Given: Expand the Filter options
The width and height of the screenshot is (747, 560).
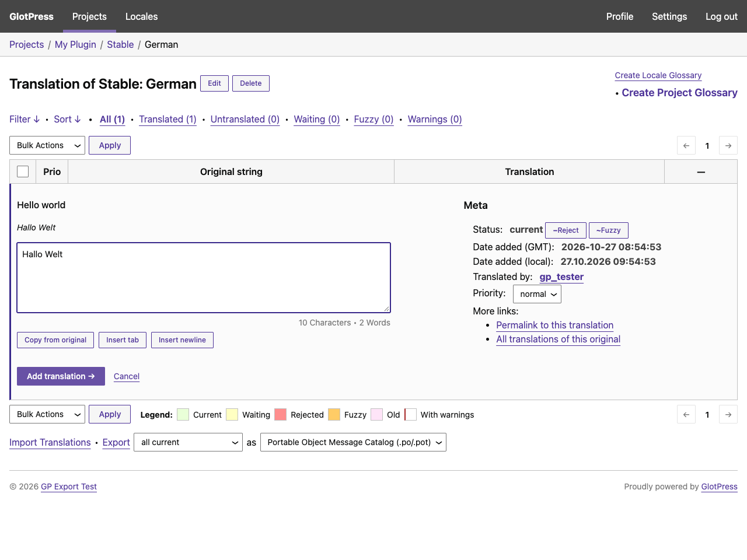Looking at the screenshot, I should click(25, 119).
